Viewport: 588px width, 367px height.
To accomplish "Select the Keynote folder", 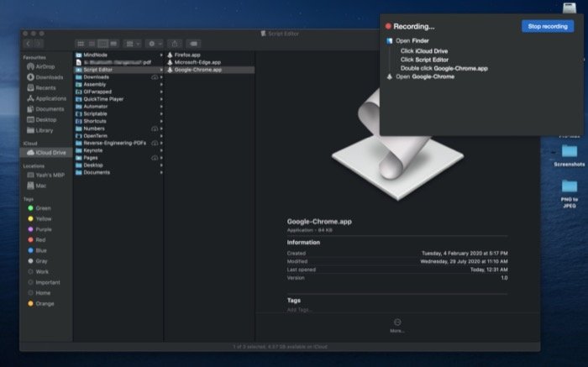I will coord(119,150).
